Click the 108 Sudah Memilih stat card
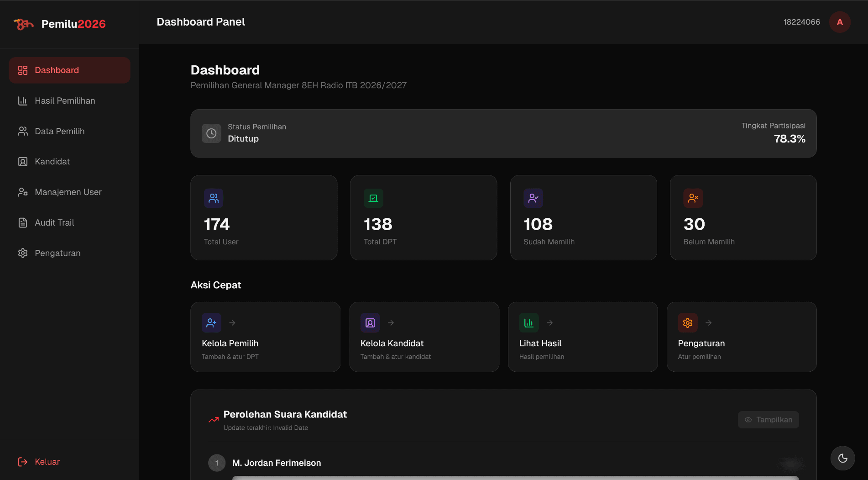 pos(584,218)
